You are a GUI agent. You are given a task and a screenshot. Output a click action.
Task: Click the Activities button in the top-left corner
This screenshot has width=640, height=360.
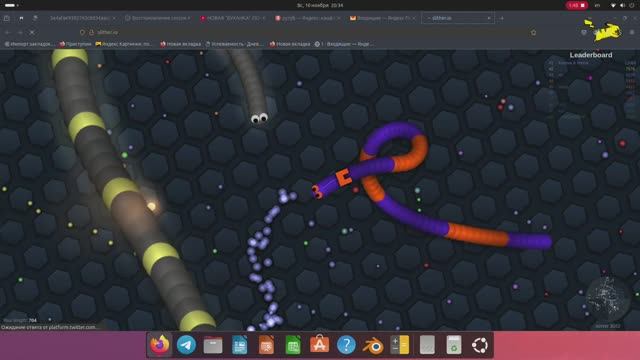(11, 5)
